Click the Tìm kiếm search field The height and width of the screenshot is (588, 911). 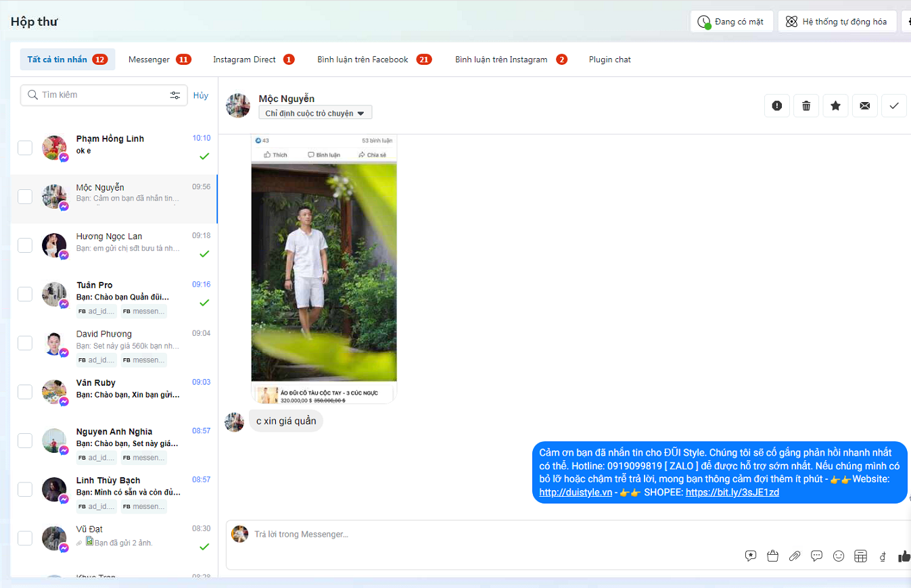[x=104, y=95]
